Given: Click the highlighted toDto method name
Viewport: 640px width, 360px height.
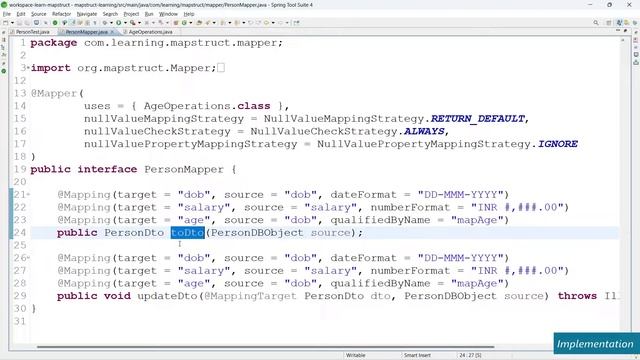Looking at the screenshot, I should [x=187, y=233].
